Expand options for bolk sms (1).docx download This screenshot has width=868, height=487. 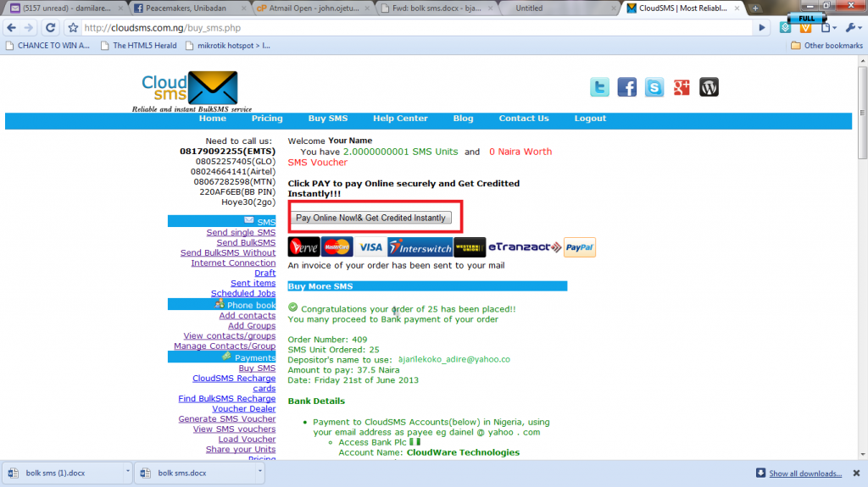pos(128,472)
